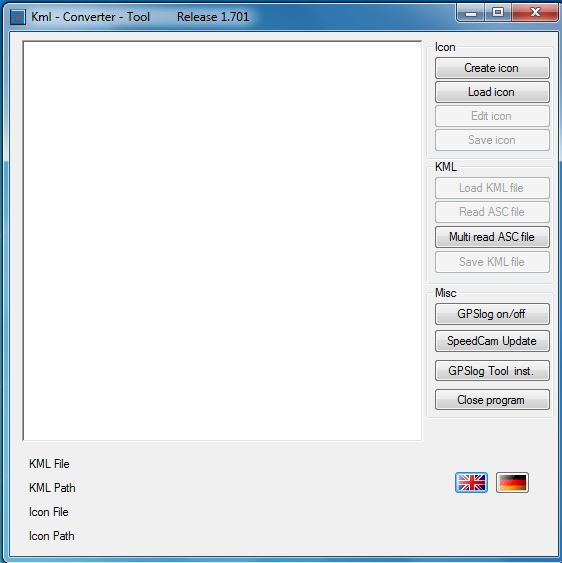Click the Read ASC file button
This screenshot has height=563, width=562.
(x=492, y=212)
